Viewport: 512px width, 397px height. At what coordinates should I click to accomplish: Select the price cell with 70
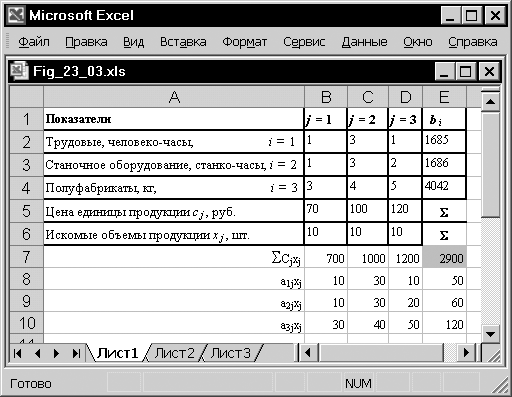[x=326, y=211]
